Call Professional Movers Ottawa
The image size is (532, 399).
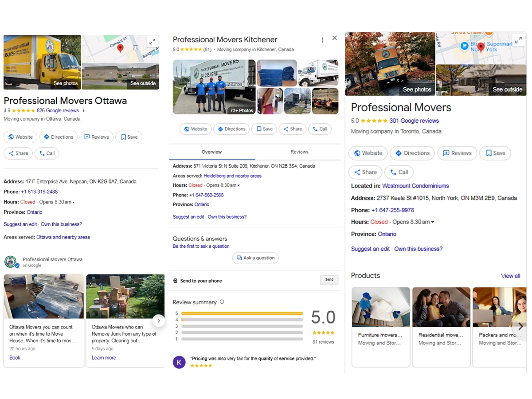pos(47,153)
